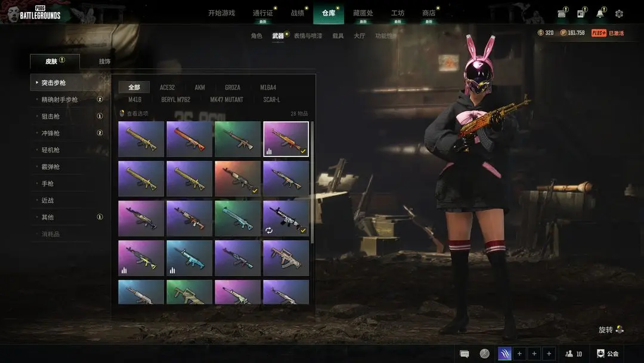Image resolution: width=644 pixels, height=363 pixels.
Task: Select the tan Groza skin thumbnail
Action: pos(286,258)
